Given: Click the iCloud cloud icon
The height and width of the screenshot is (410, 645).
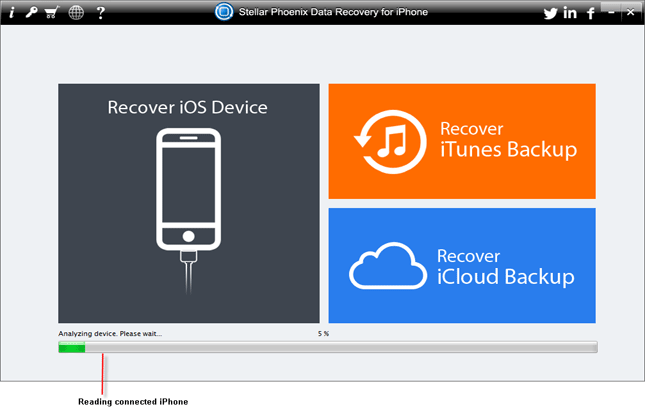Looking at the screenshot, I should click(x=388, y=266).
